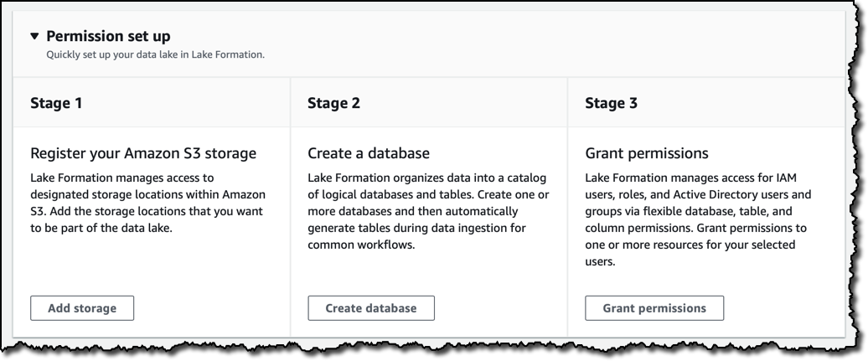The height and width of the screenshot is (361, 868).
Task: Click the Register your Amazon S3 storage title
Action: coord(143,153)
